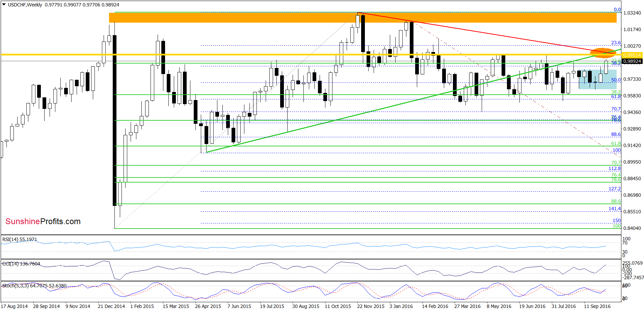Viewport: 644px width, 311px height.
Task: Click the 1 Feb 2015 date label
Action: pyautogui.click(x=142, y=306)
